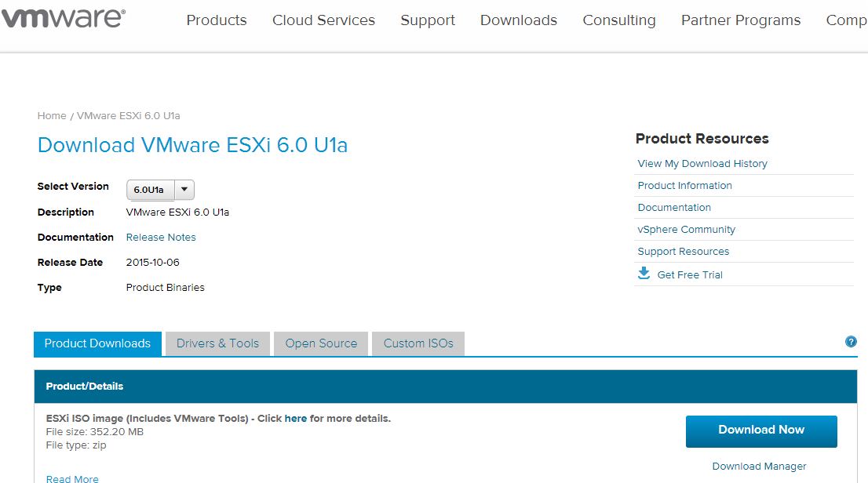Click the File type: zip text
This screenshot has width=868, height=483.
[x=76, y=445]
